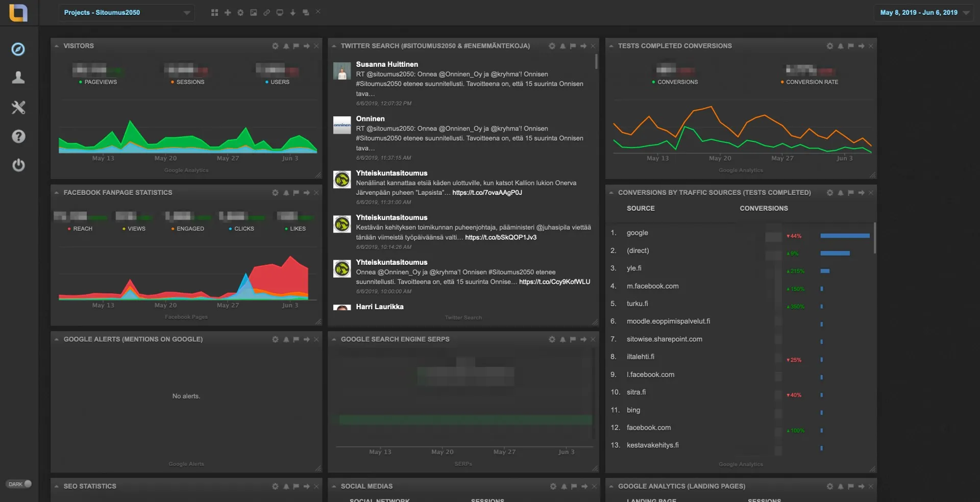Open settings gear of Tests Completed Conversions widget

point(830,46)
